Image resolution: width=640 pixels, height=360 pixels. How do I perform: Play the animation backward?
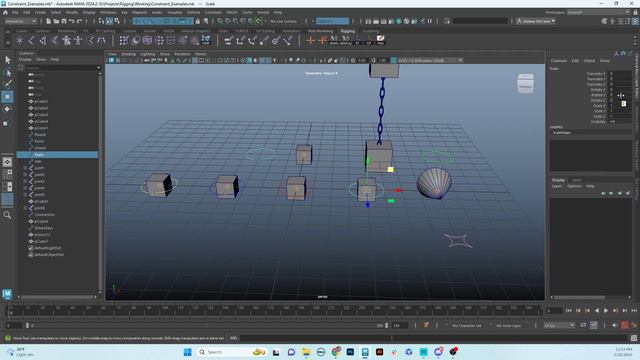[x=597, y=311]
